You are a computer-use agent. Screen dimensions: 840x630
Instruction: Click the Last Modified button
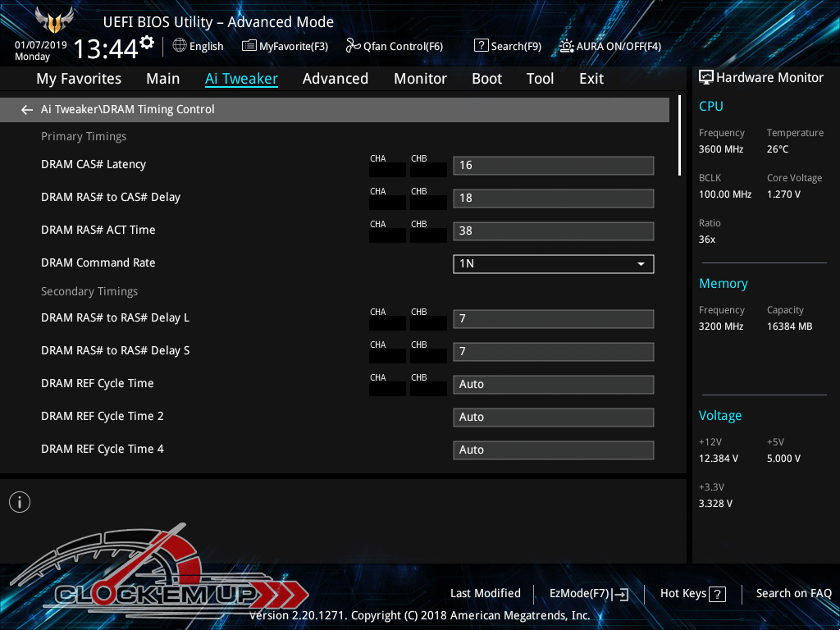click(485, 593)
